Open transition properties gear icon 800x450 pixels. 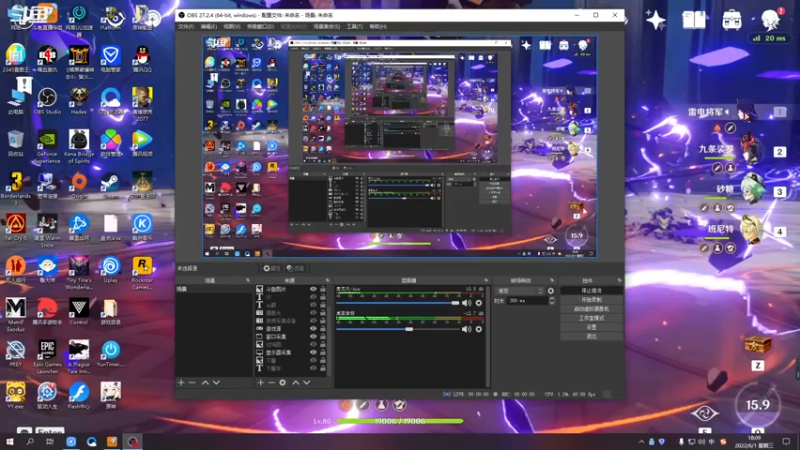tap(551, 291)
